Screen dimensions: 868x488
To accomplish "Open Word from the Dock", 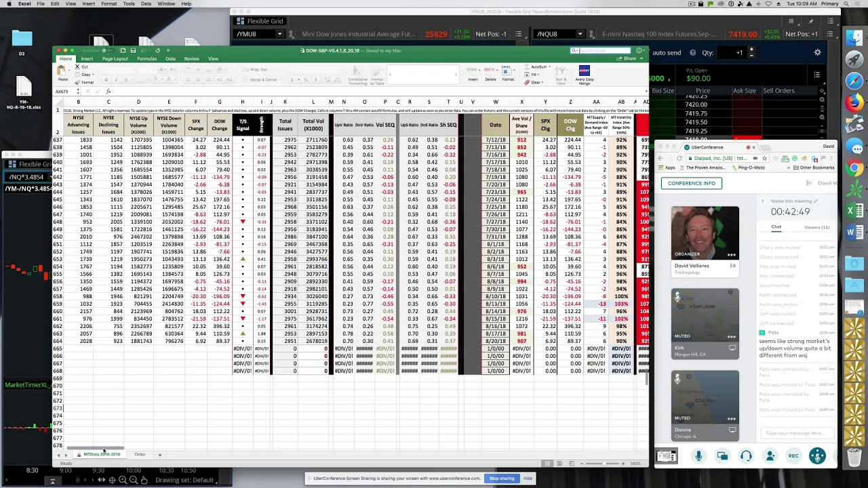I will click(854, 232).
